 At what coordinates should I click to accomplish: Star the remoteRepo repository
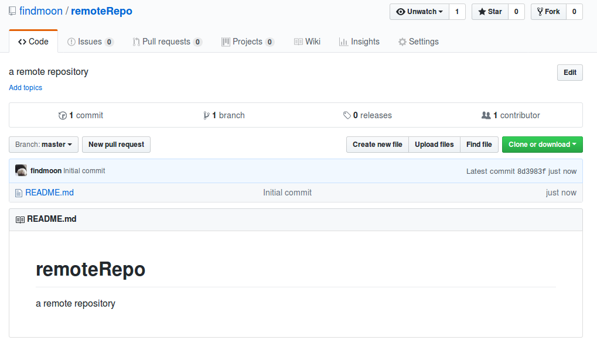pyautogui.click(x=490, y=12)
